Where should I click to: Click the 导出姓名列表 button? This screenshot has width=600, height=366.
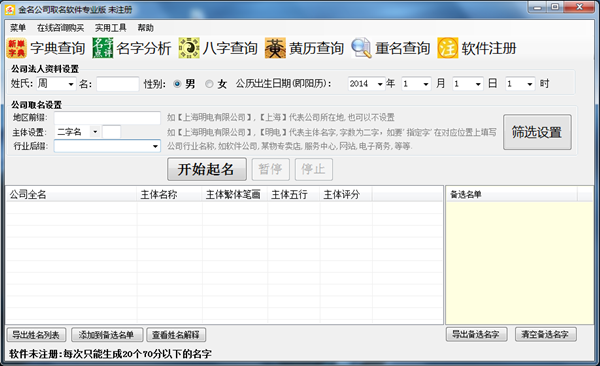tap(36, 335)
